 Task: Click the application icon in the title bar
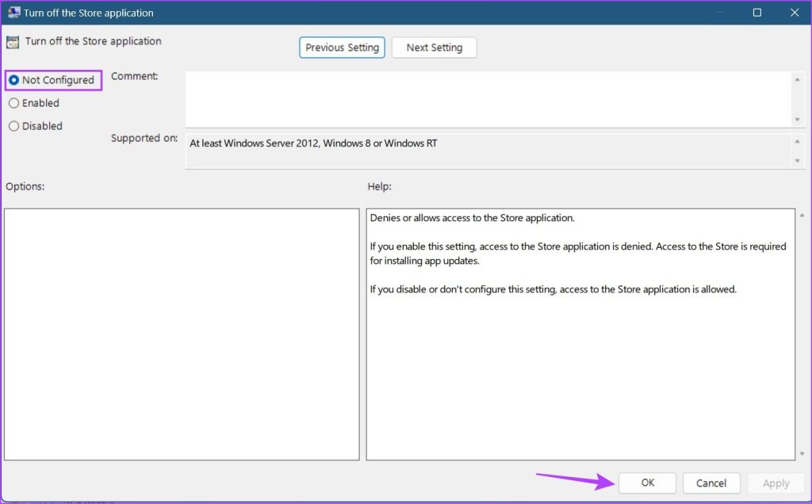[14, 13]
